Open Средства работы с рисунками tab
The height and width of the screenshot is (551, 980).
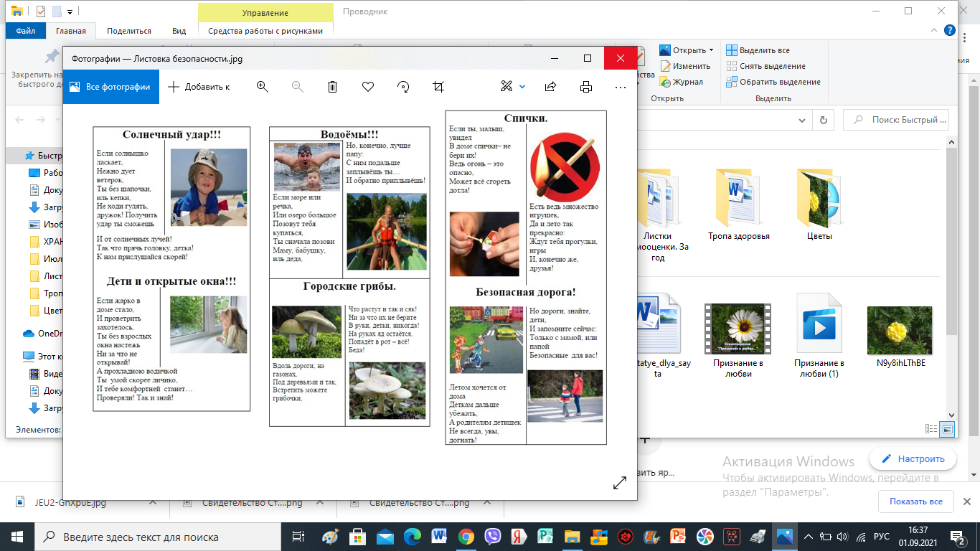[x=265, y=31]
